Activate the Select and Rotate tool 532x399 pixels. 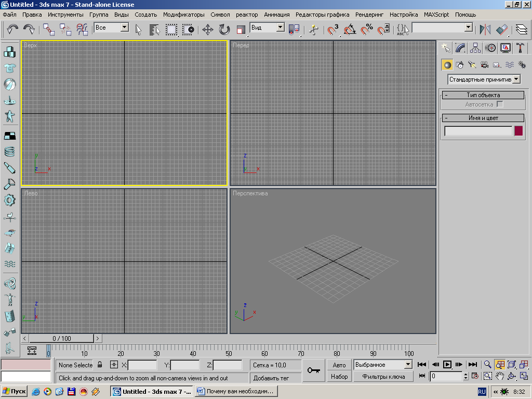[224, 29]
